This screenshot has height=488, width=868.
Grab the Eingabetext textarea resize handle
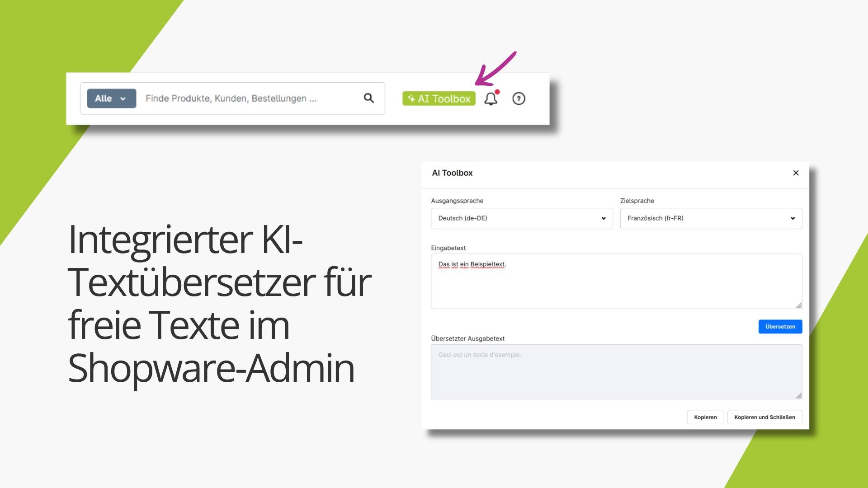(x=798, y=305)
